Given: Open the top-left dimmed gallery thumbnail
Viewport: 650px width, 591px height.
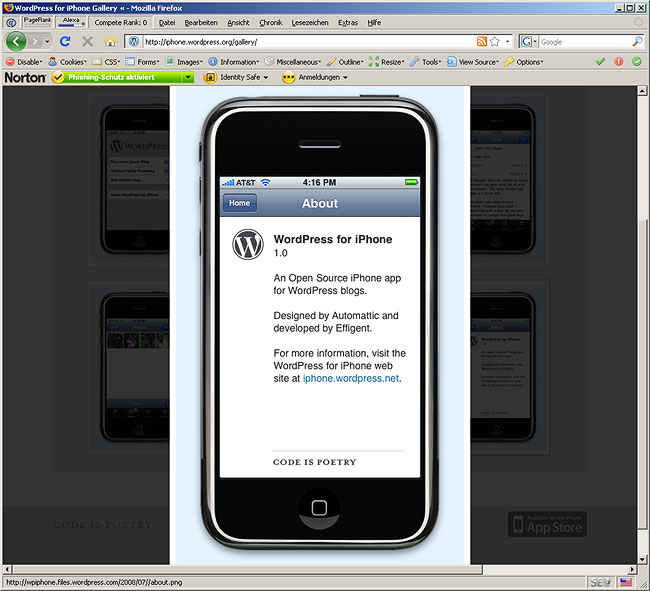Looking at the screenshot, I should pyautogui.click(x=129, y=180).
